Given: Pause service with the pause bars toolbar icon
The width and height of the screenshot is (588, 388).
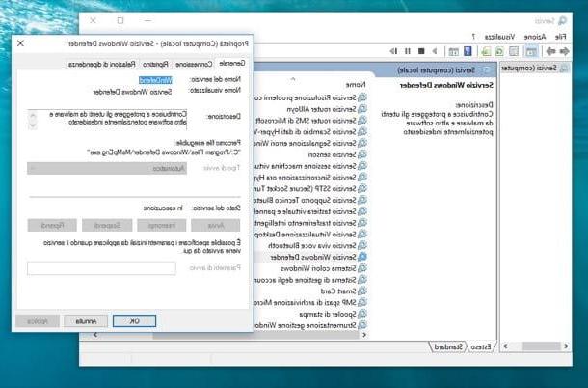Looking at the screenshot, I should click(408, 51).
